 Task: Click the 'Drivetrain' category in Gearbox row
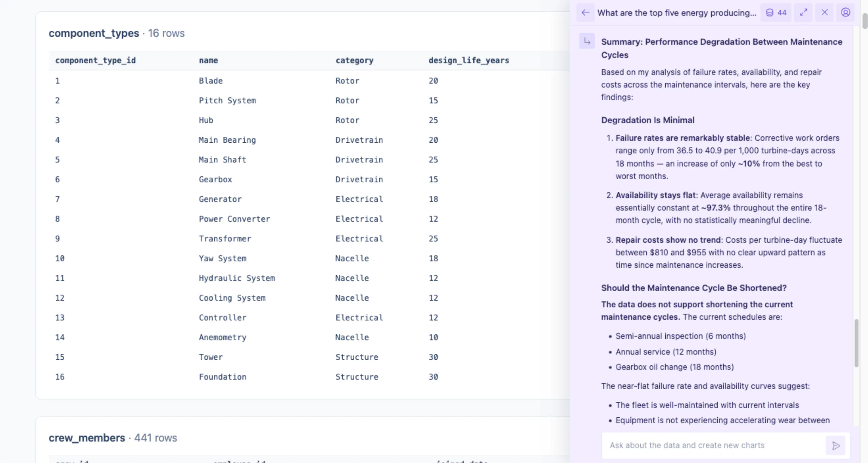(x=359, y=179)
